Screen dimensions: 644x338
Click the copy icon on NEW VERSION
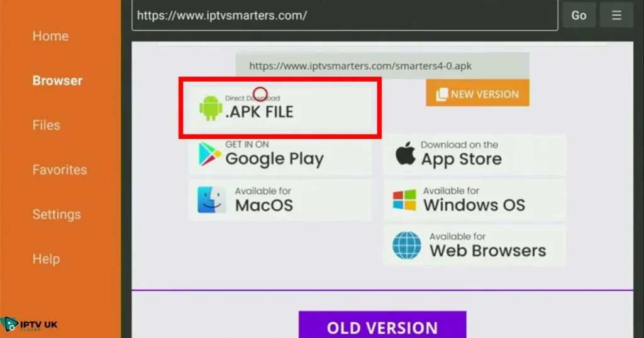(x=442, y=94)
